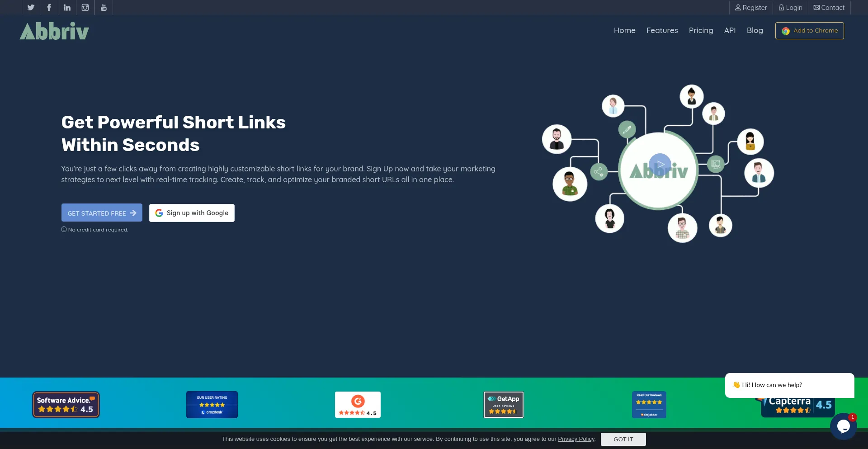Play the Abbriv intro video
Viewport: 868px width, 449px height.
tap(660, 165)
